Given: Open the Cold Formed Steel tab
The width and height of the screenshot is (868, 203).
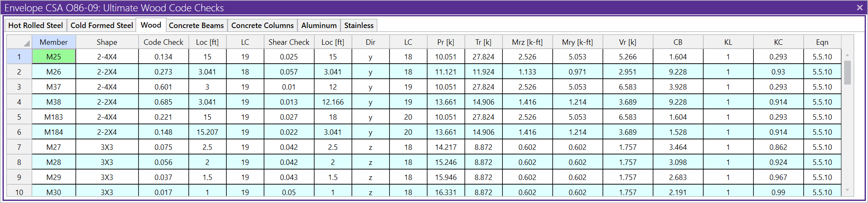Looking at the screenshot, I should pos(102,26).
